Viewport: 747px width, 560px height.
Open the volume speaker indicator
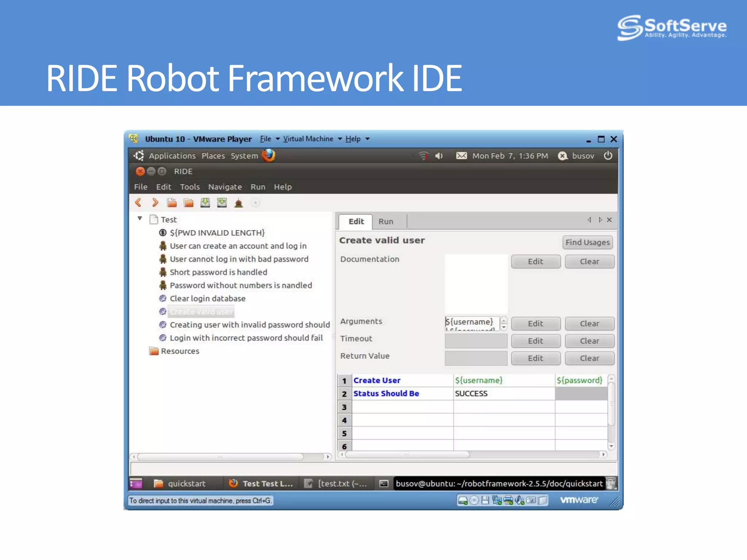click(439, 156)
